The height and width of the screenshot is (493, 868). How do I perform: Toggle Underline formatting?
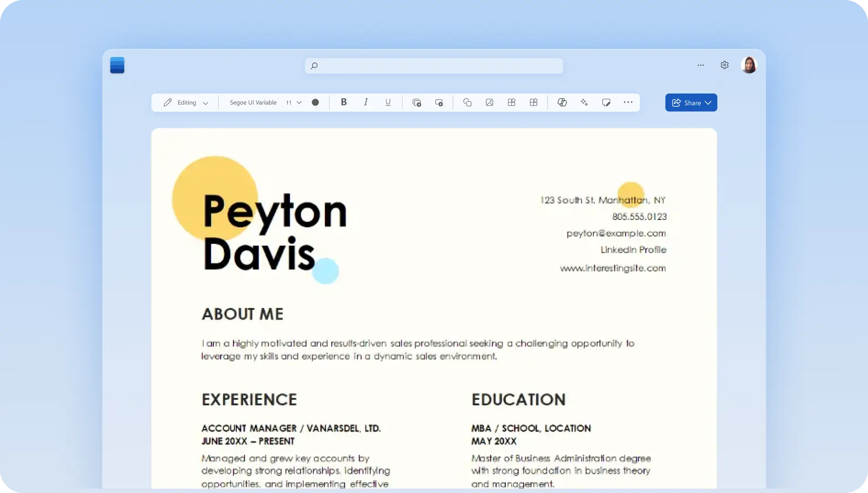[x=388, y=102]
